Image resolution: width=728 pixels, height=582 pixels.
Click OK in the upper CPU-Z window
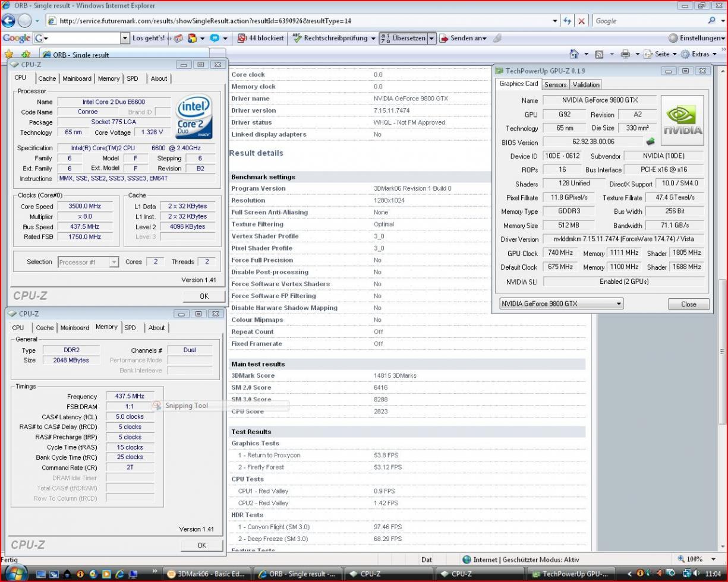pos(204,296)
